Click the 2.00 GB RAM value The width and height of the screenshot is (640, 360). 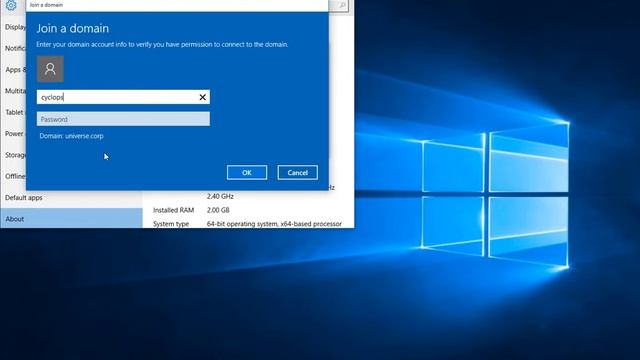[x=218, y=210]
